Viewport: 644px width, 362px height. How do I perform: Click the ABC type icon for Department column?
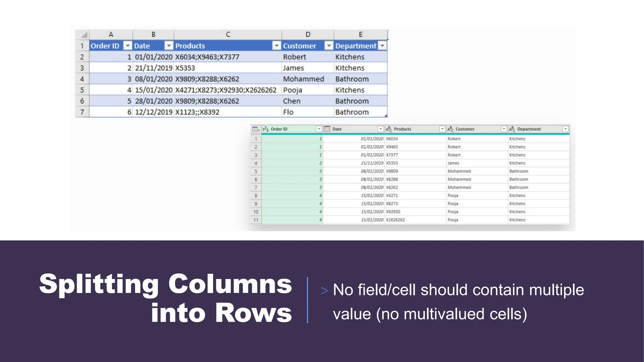pos(512,129)
